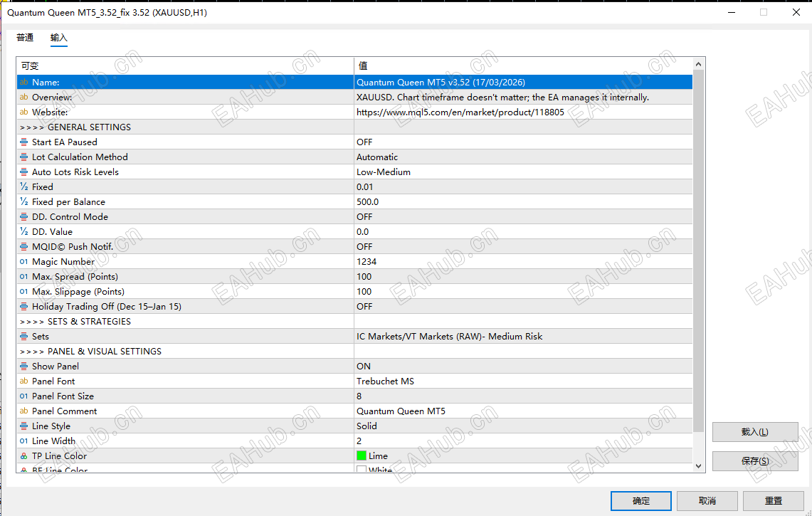Edit the Line Width value 2
The height and width of the screenshot is (516, 812).
tap(523, 441)
